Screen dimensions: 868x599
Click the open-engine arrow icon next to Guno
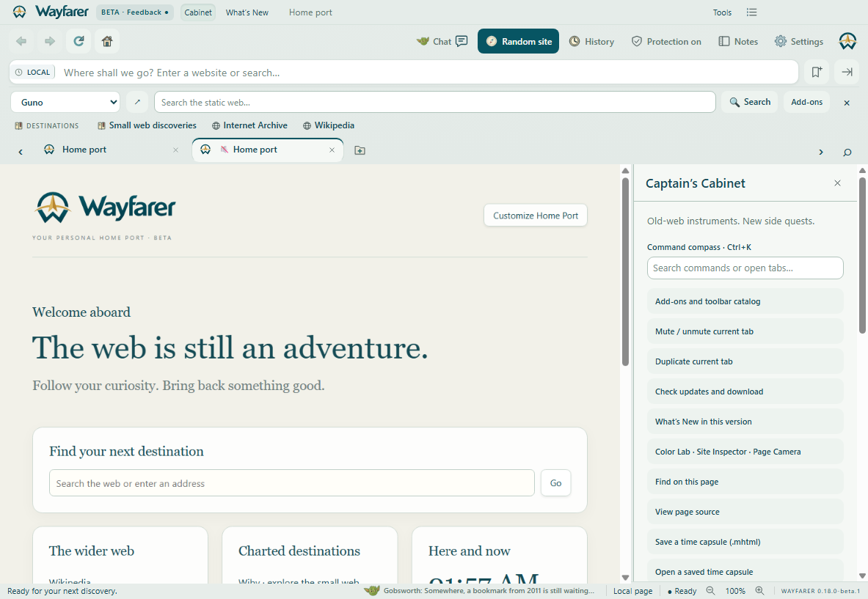click(x=137, y=103)
